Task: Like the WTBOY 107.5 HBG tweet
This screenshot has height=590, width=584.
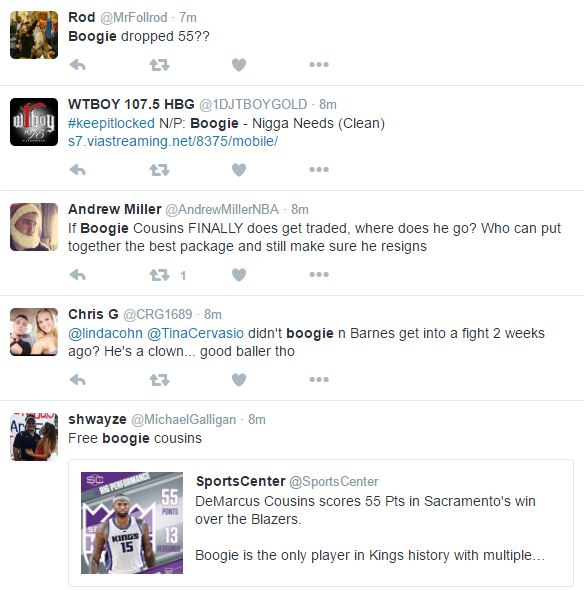Action: point(239,170)
